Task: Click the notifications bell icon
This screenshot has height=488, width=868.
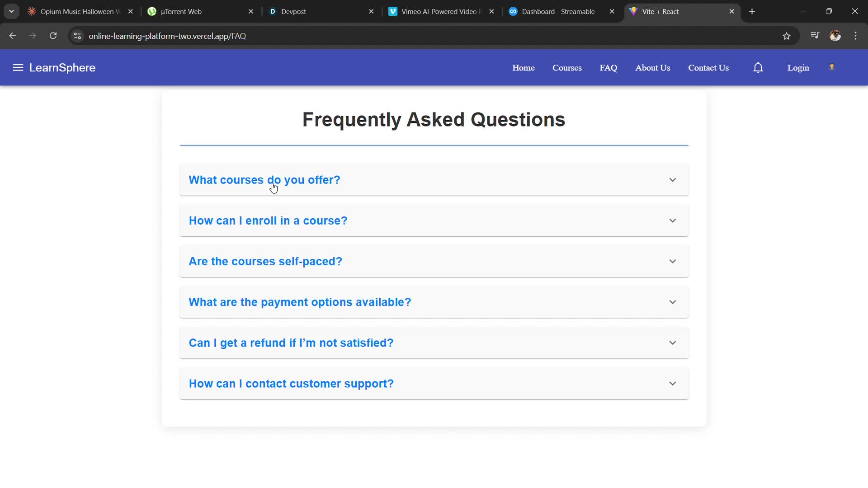Action: [x=758, y=68]
